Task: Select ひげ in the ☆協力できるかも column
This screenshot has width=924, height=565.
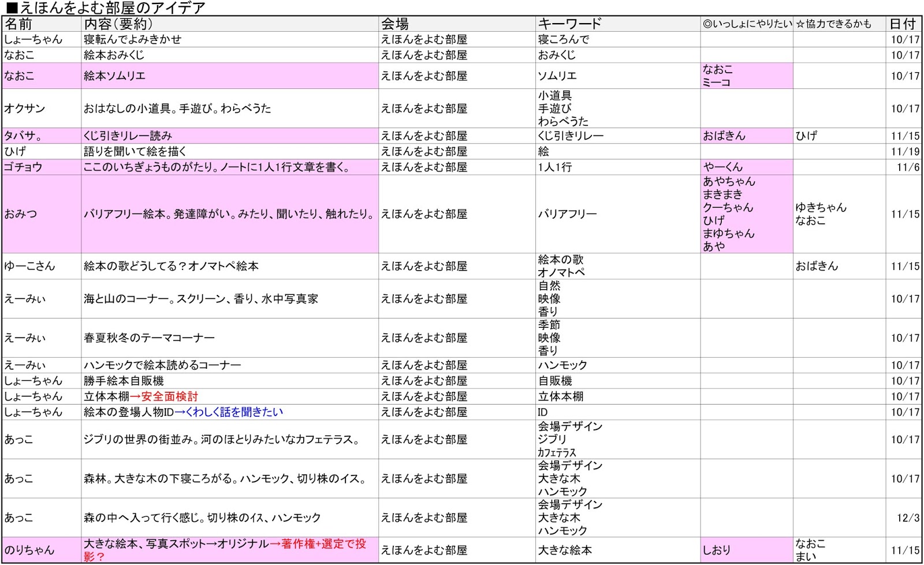Action: 839,136
